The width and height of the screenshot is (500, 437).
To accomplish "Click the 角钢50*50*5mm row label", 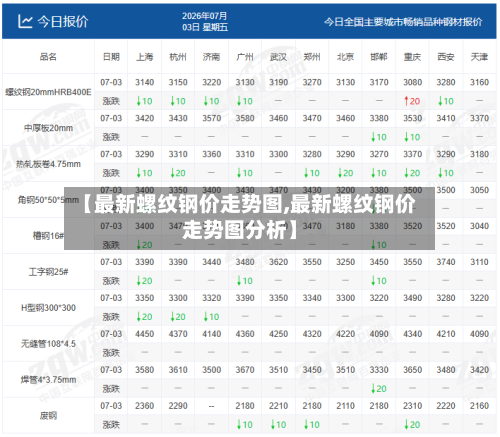I will click(48, 200).
